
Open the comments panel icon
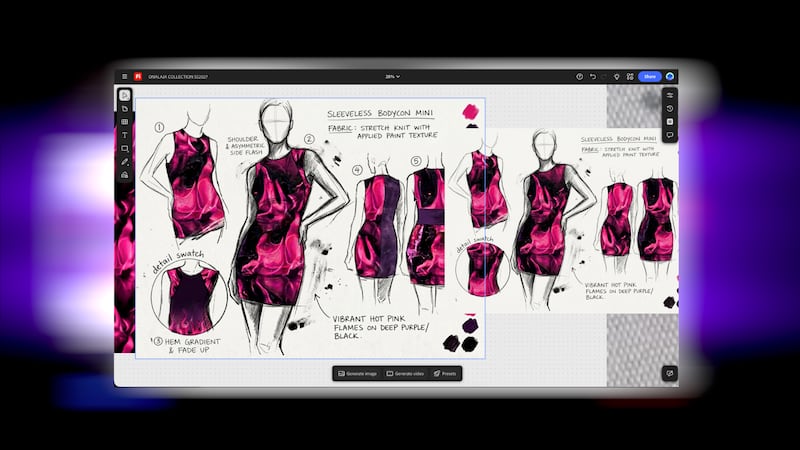[x=670, y=135]
